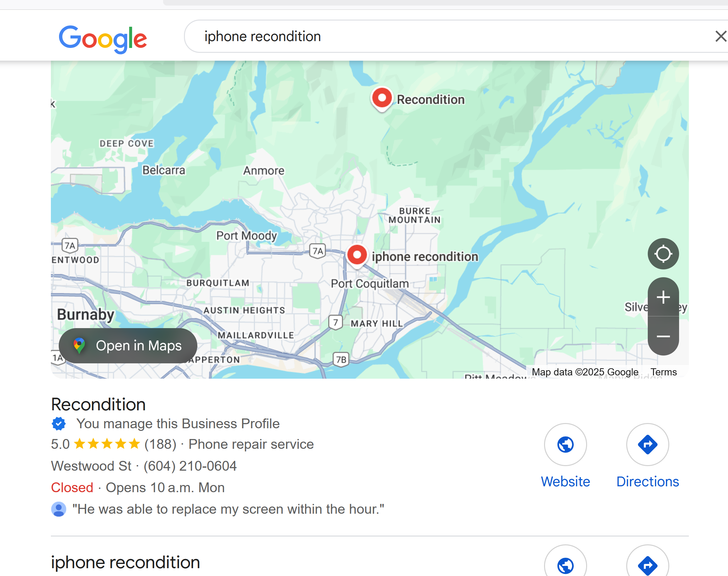Open the Open in Maps button

(128, 346)
